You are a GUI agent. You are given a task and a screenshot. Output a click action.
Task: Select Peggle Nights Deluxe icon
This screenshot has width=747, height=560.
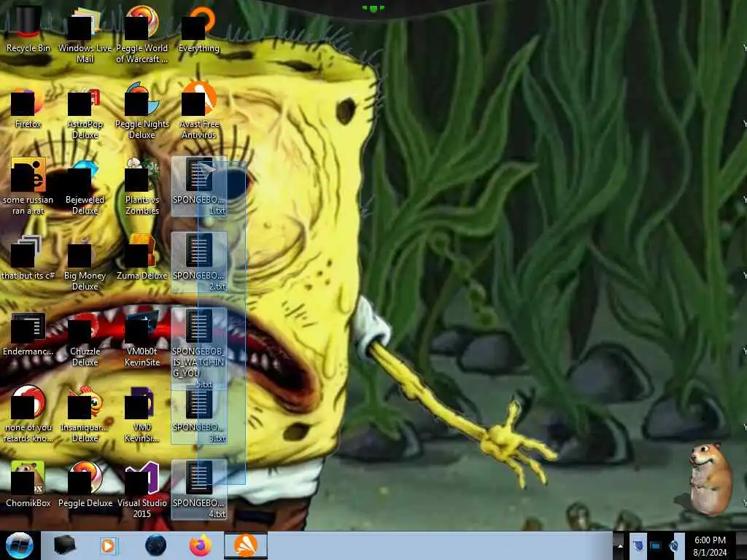coord(142,111)
